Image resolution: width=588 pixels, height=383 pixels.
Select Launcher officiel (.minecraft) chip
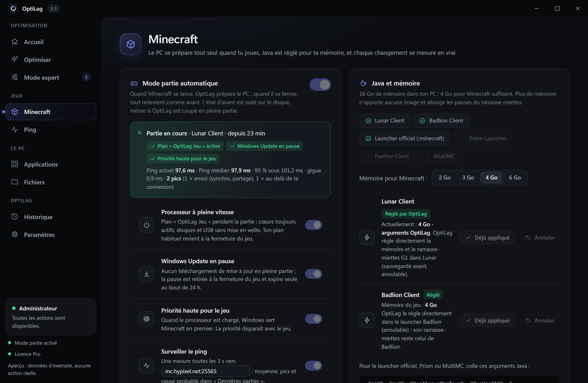(x=404, y=138)
